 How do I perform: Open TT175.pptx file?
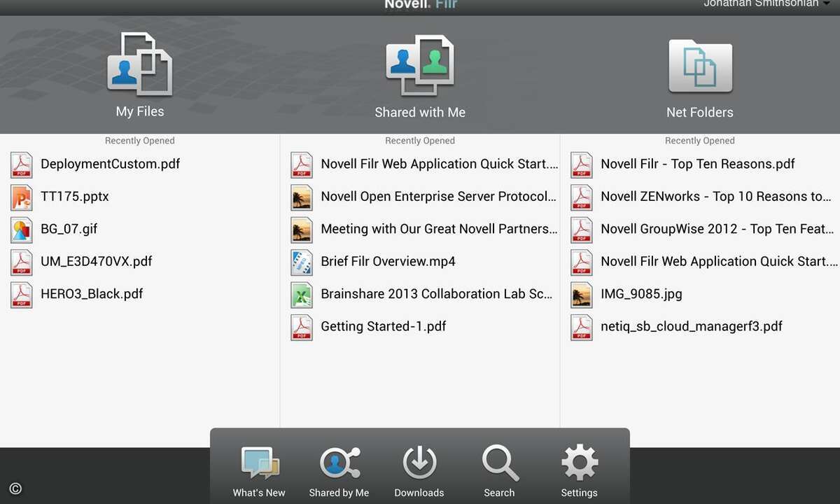(75, 197)
